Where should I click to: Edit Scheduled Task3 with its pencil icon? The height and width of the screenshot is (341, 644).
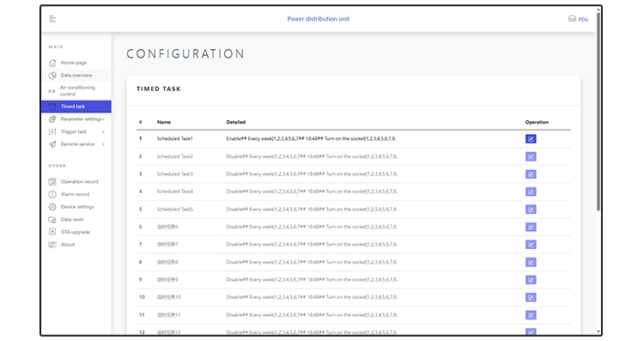point(531,174)
